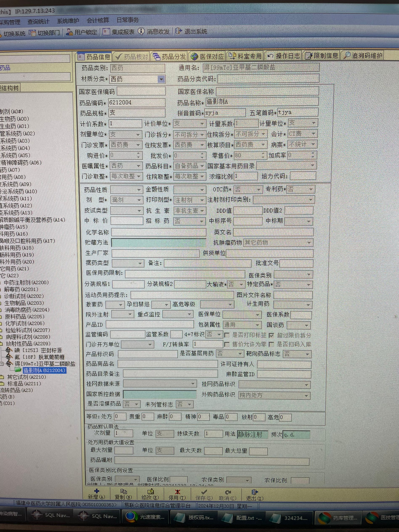
Task: Click the 药品嘱咐 input field
Action: [212, 461]
